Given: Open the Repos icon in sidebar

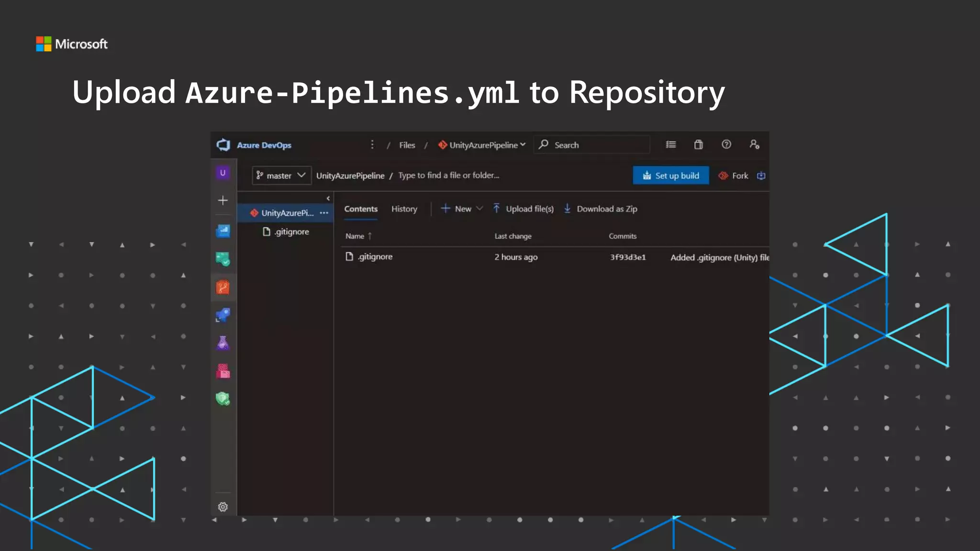Looking at the screenshot, I should tap(223, 287).
